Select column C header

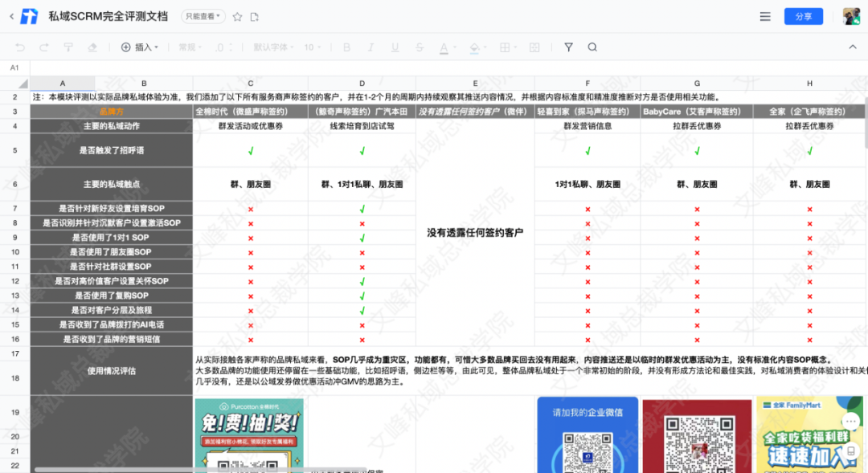click(251, 83)
